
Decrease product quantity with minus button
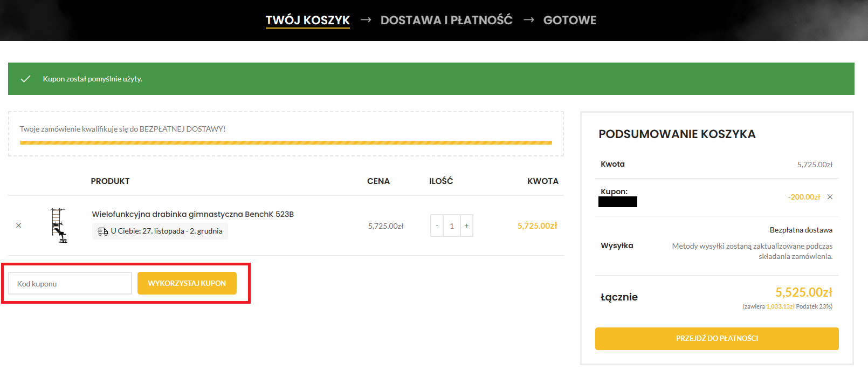coord(437,226)
